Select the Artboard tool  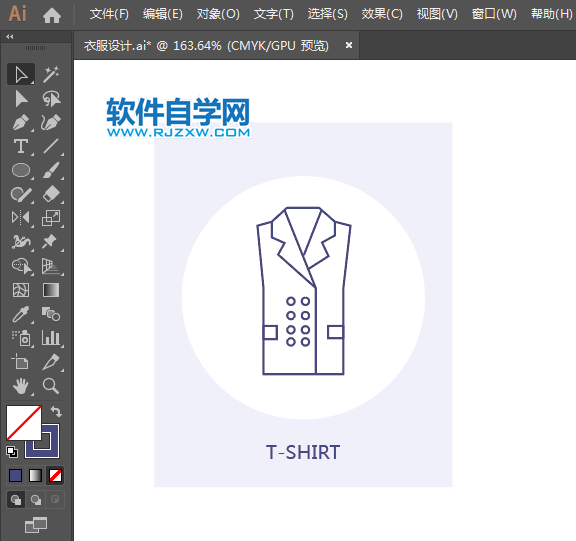tap(21, 362)
